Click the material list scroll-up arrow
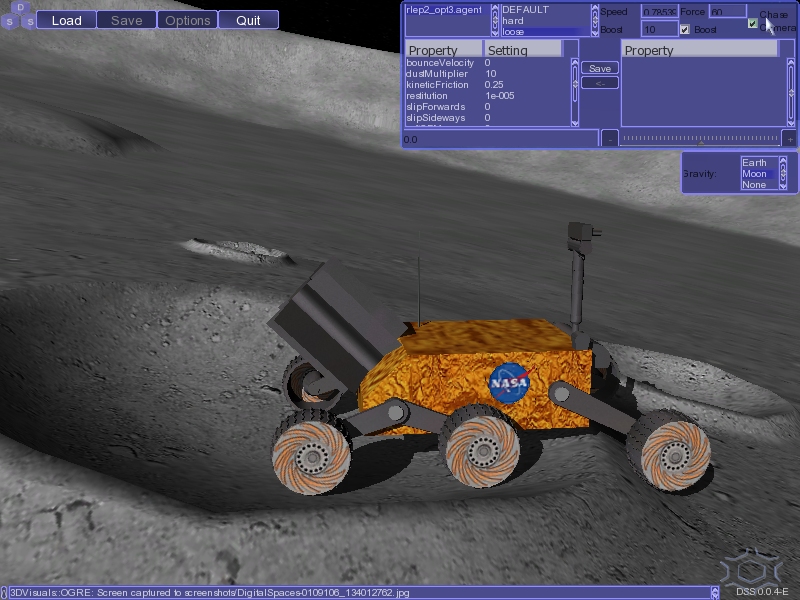This screenshot has height=600, width=800. coord(595,9)
